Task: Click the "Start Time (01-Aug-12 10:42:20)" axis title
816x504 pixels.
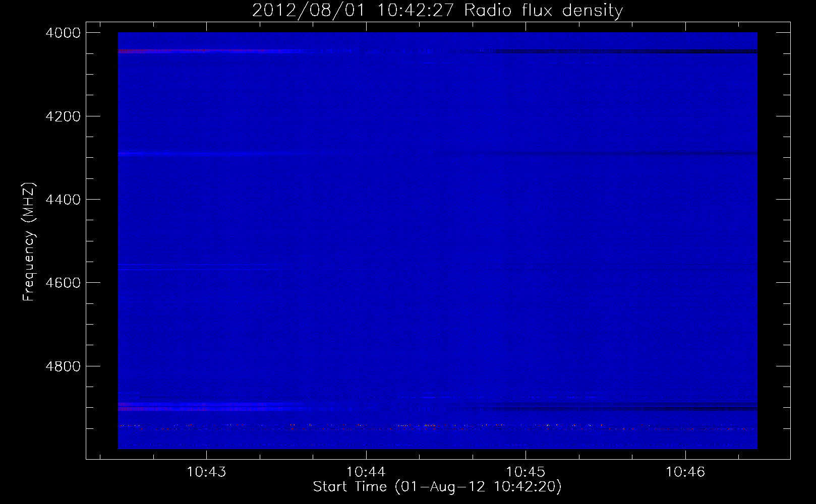Action: (437, 487)
